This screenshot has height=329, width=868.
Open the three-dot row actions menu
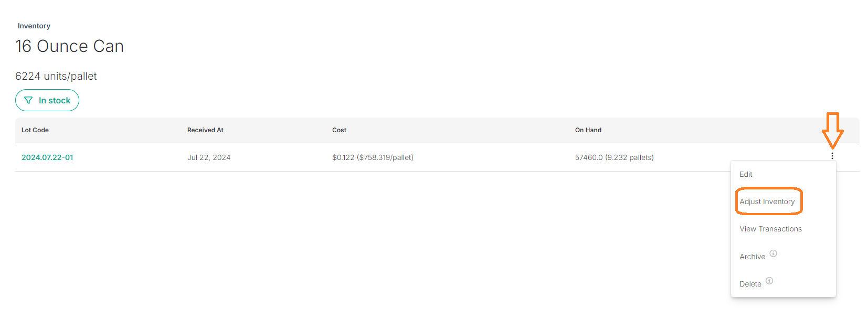pos(832,156)
